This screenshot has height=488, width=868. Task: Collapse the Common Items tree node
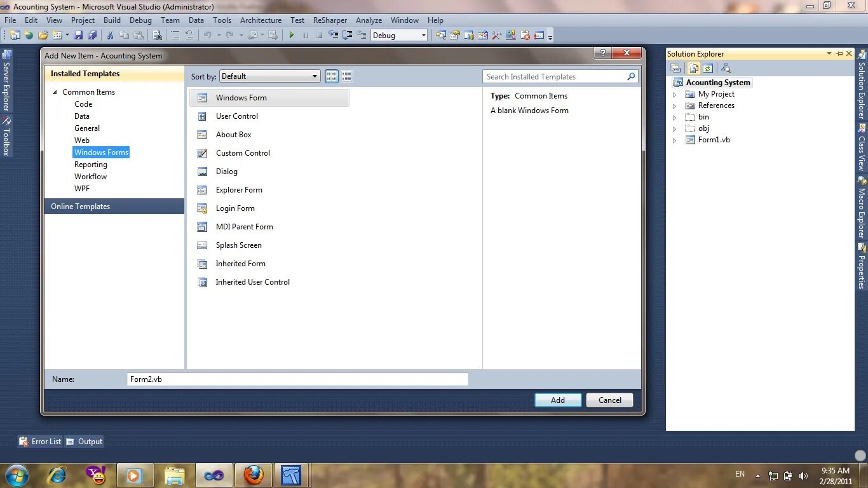[55, 92]
